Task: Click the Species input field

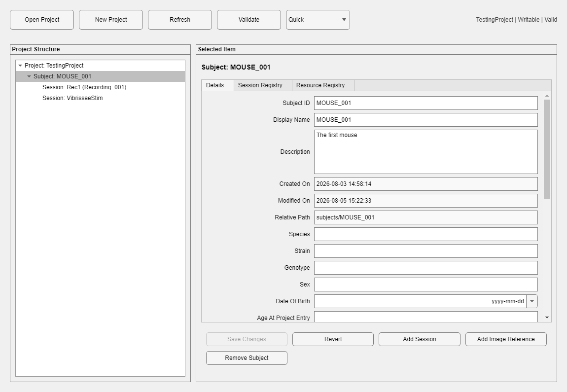Action: [x=425, y=234]
